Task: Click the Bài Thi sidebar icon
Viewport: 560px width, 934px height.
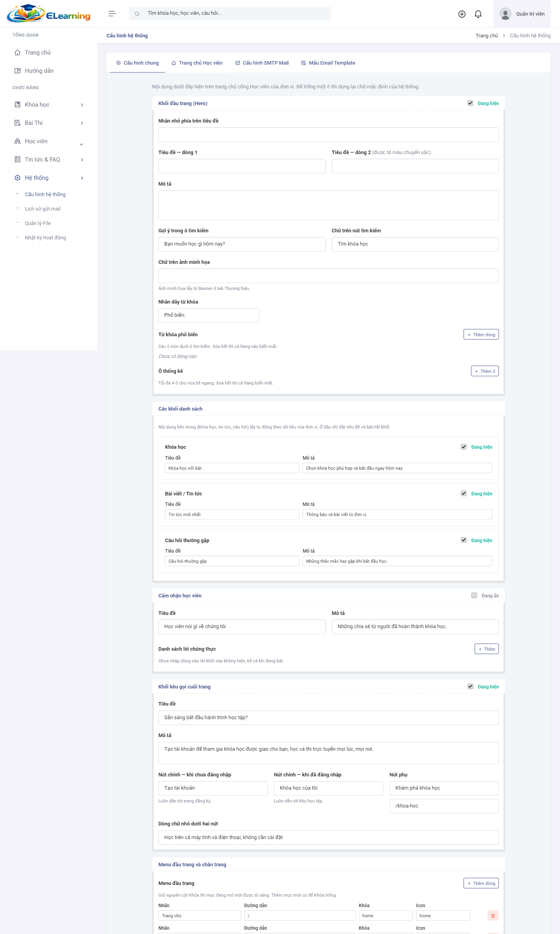Action: click(17, 123)
